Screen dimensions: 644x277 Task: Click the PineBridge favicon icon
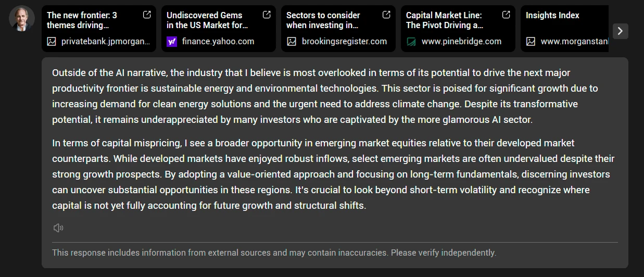tap(411, 42)
